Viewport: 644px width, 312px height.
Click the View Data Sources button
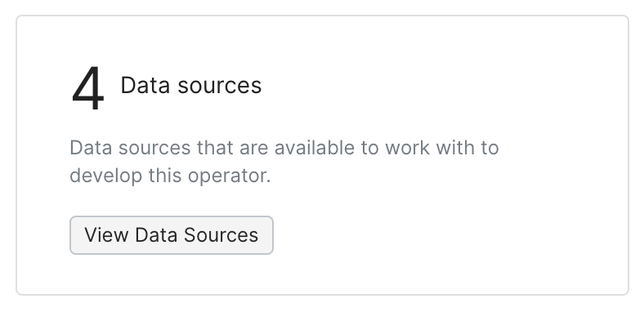pos(172,235)
